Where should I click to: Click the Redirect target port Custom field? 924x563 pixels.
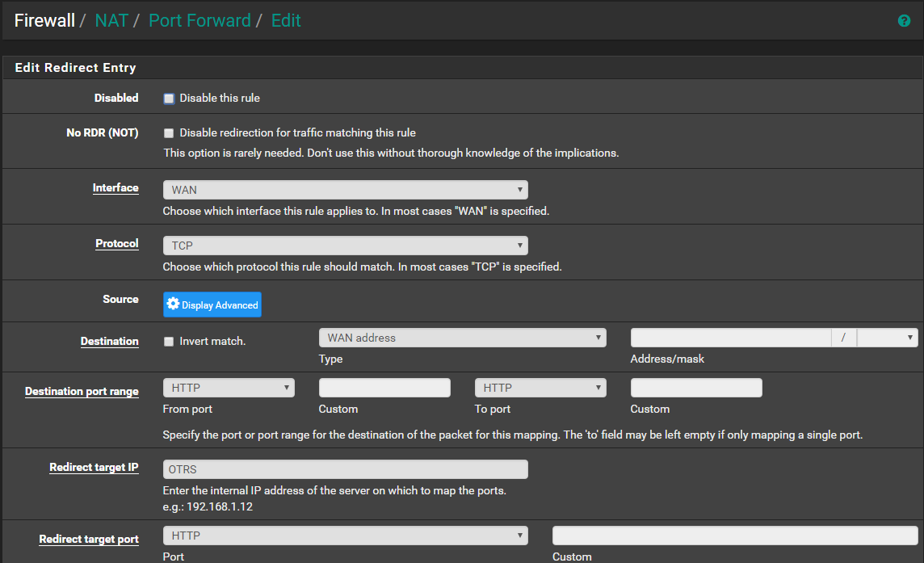pyautogui.click(x=735, y=536)
